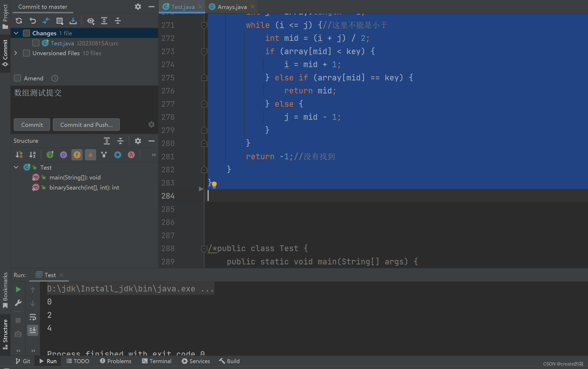Click the Shelve silently download icon
588x369 pixels.
(73, 21)
